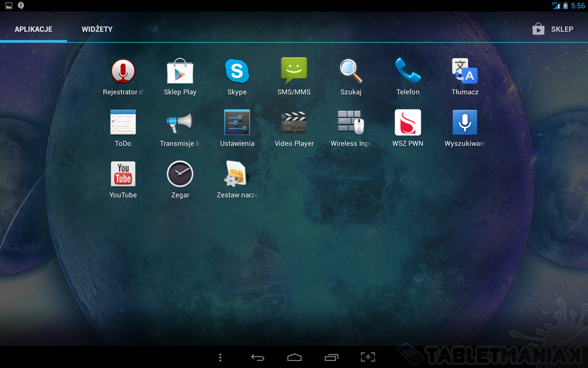Open Ustawienia settings app
The height and width of the screenshot is (368, 588).
237,128
